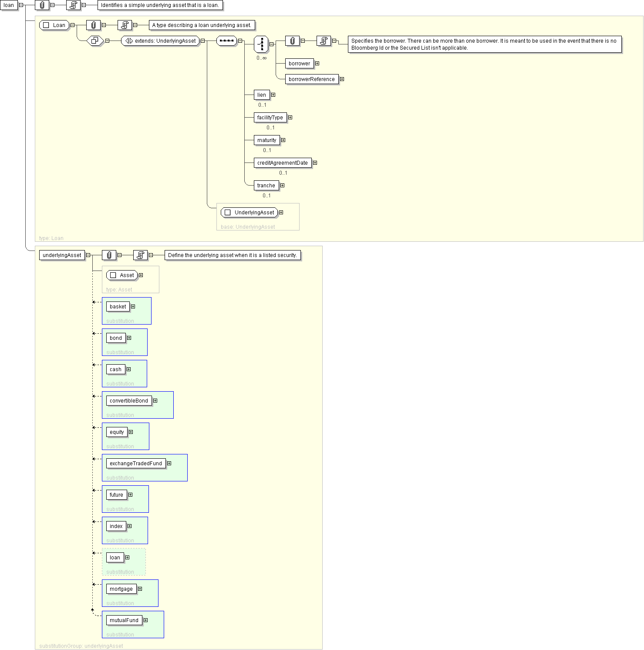
Task: Expand the lien element
Action: coord(273,95)
